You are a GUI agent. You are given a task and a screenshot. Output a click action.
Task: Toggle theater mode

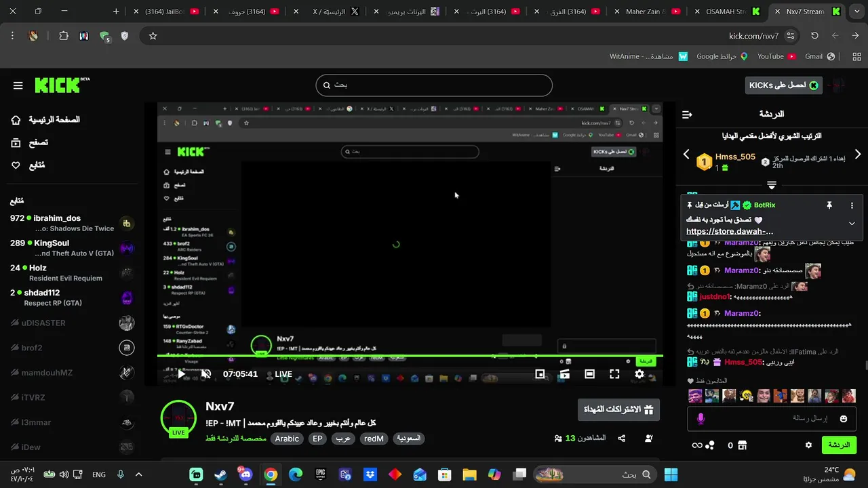point(590,374)
